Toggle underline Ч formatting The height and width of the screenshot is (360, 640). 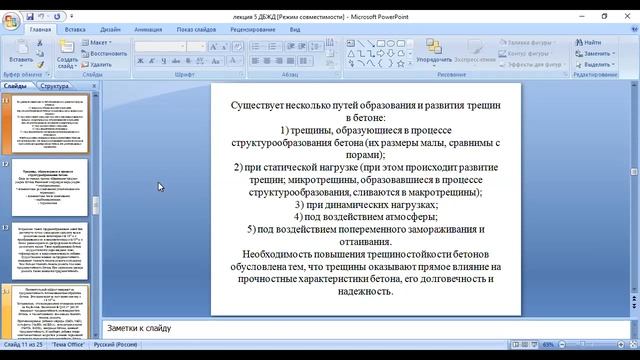coord(164,61)
